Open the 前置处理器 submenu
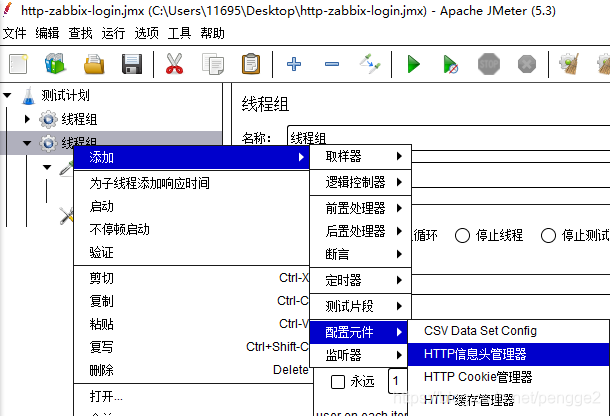The image size is (610, 416). point(360,208)
